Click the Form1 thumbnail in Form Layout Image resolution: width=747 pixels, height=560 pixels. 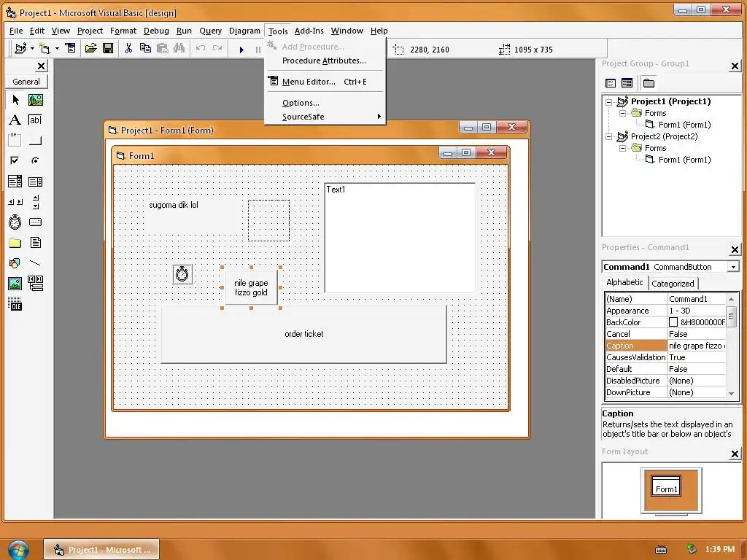click(x=666, y=486)
